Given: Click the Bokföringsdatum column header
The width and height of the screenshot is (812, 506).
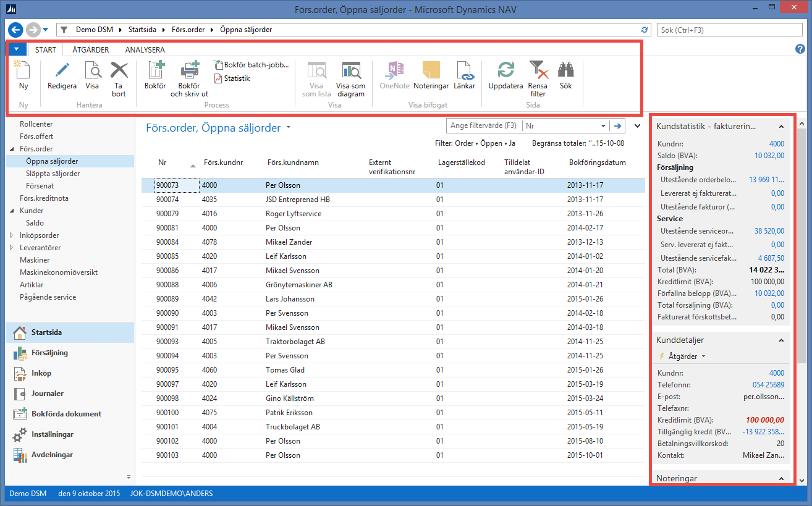Looking at the screenshot, I should 598,162.
